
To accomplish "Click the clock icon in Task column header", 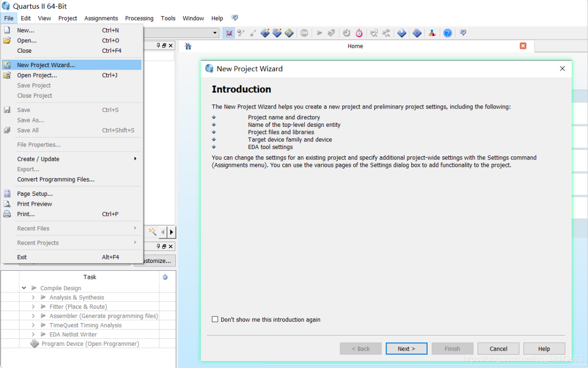I will pyautogui.click(x=165, y=277).
